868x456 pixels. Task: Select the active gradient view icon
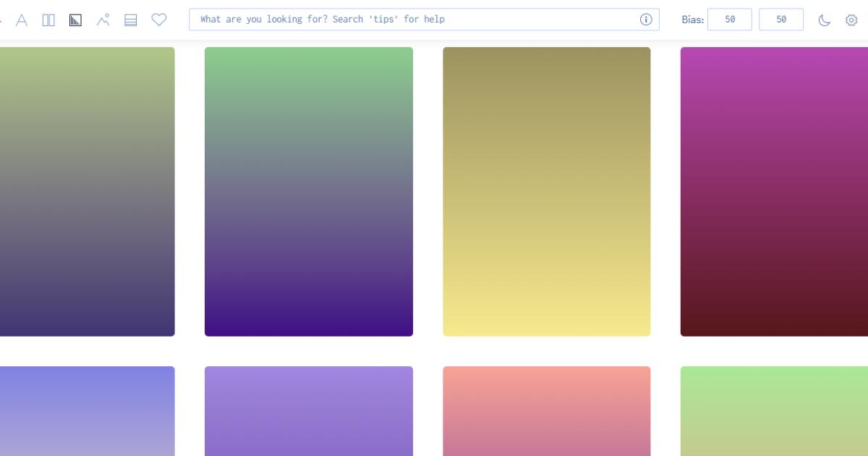pos(75,20)
